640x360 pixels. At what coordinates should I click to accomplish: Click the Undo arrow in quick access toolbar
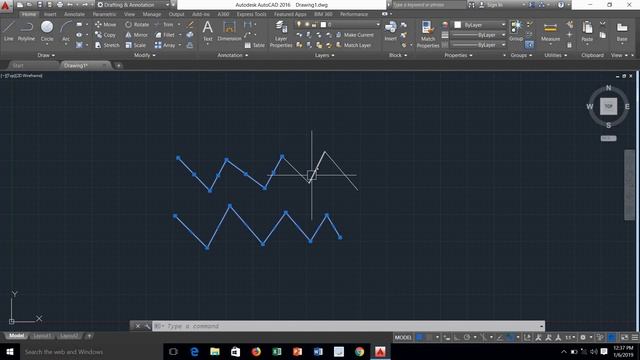pos(70,5)
